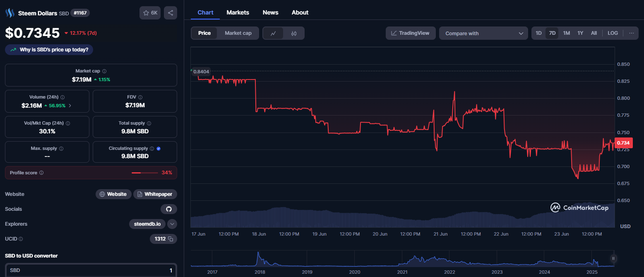Open the News tab

coord(270,12)
